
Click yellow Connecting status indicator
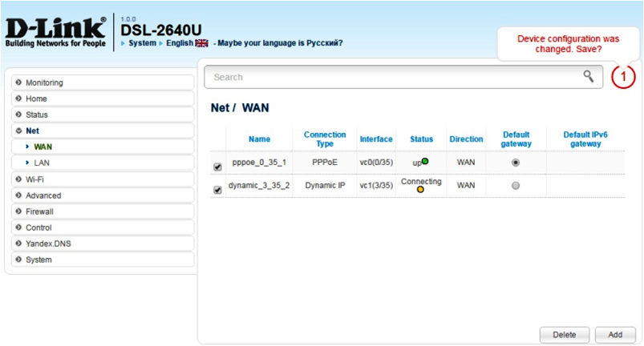click(x=421, y=191)
